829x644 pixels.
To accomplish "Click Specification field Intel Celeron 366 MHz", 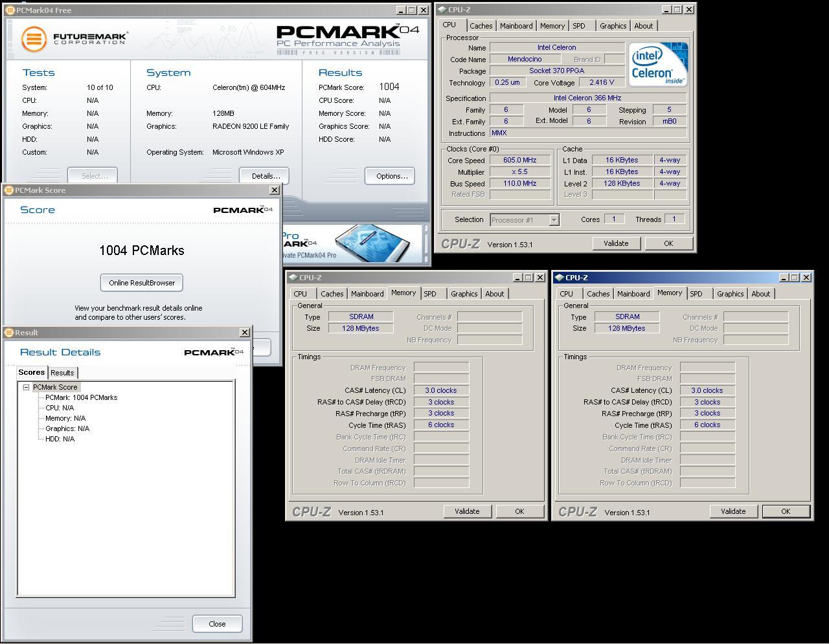I will pos(588,98).
